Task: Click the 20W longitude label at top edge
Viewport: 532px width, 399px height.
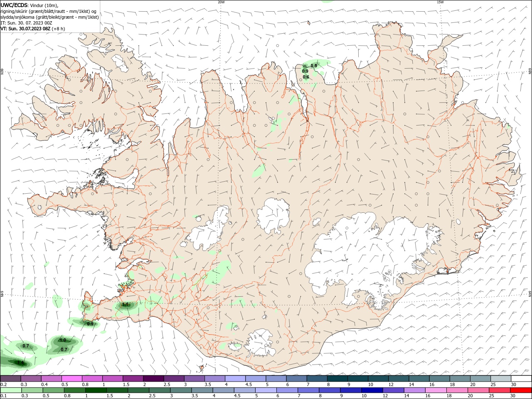Action: [221, 2]
